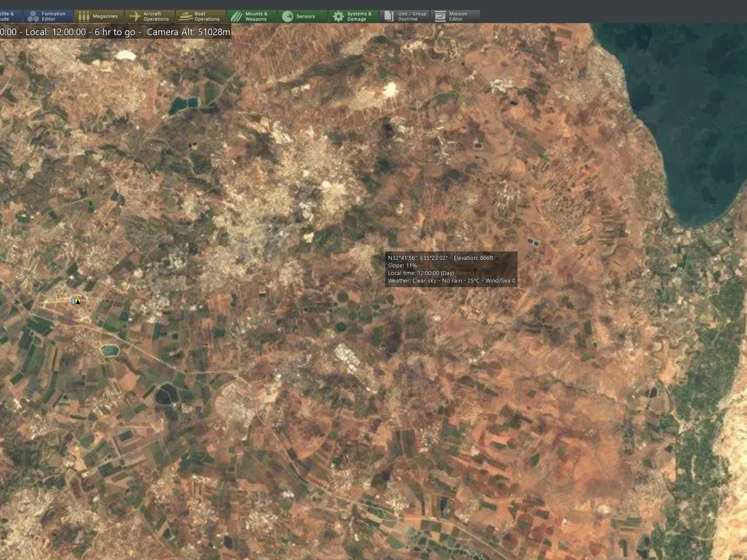
Task: Open the Magazines ammunition panel
Action: 99,16
